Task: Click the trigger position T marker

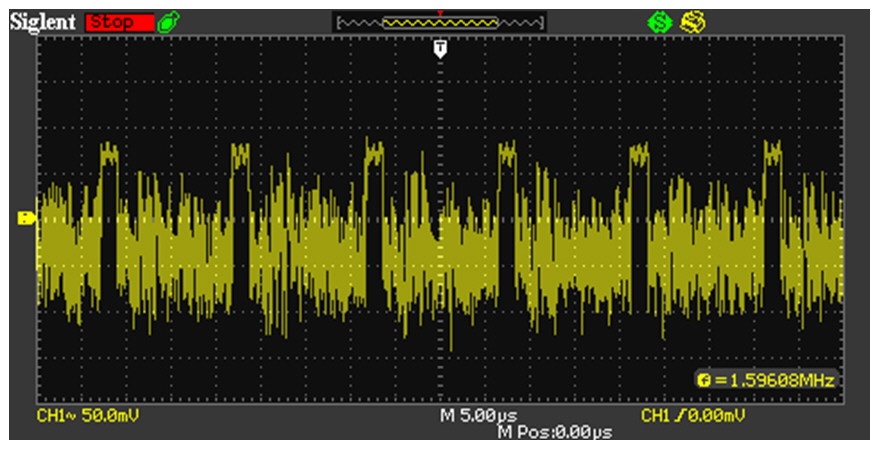Action: [440, 49]
